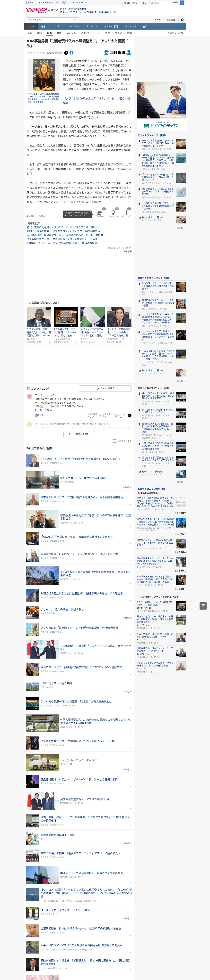Open the 返信 1件 replies

pyautogui.click(x=39, y=415)
